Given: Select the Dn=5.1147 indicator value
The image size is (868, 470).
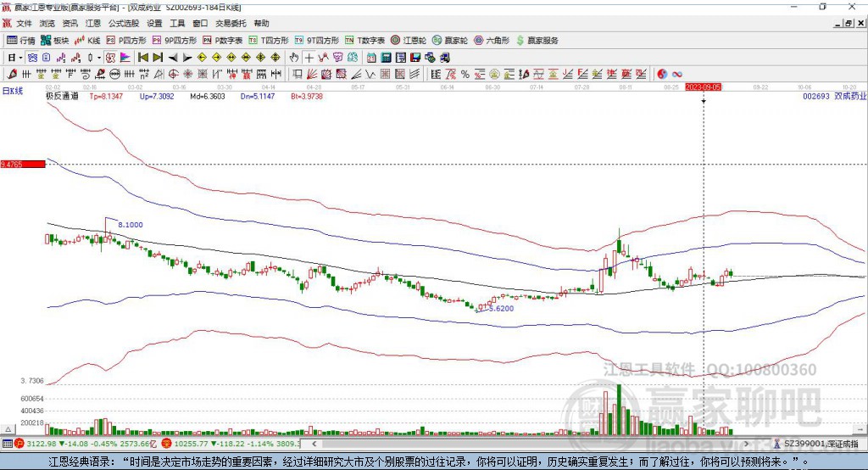Looking at the screenshot, I should pyautogui.click(x=258, y=97).
